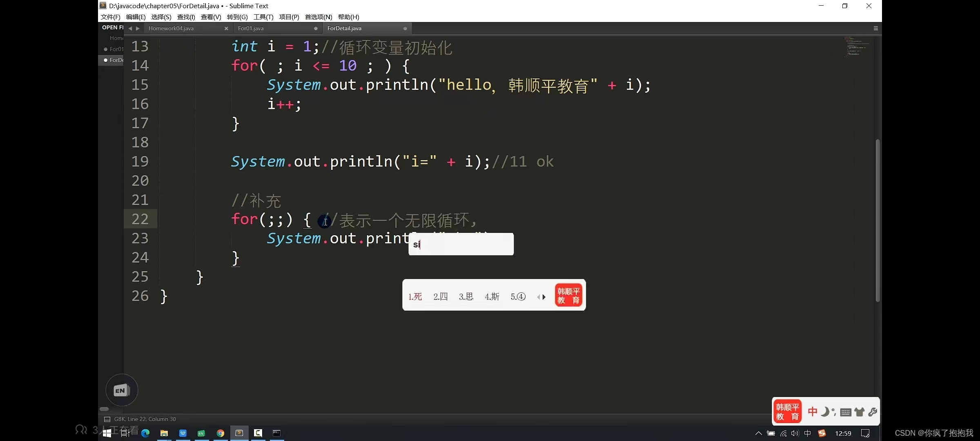Click the horizontal scrollbar thumb
980x441 pixels.
[x=104, y=409]
